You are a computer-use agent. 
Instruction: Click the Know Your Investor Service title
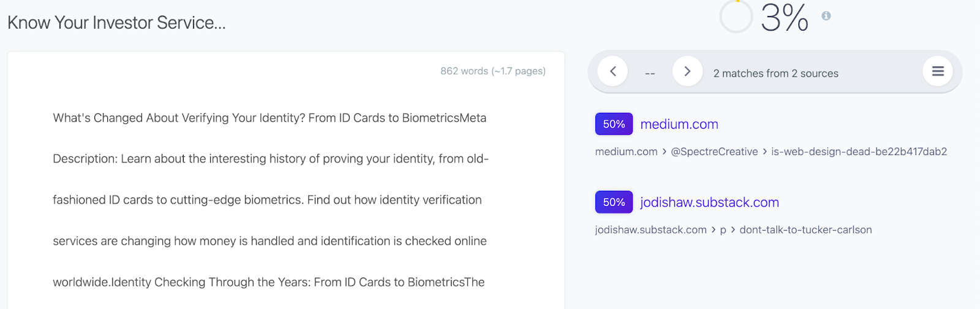116,23
